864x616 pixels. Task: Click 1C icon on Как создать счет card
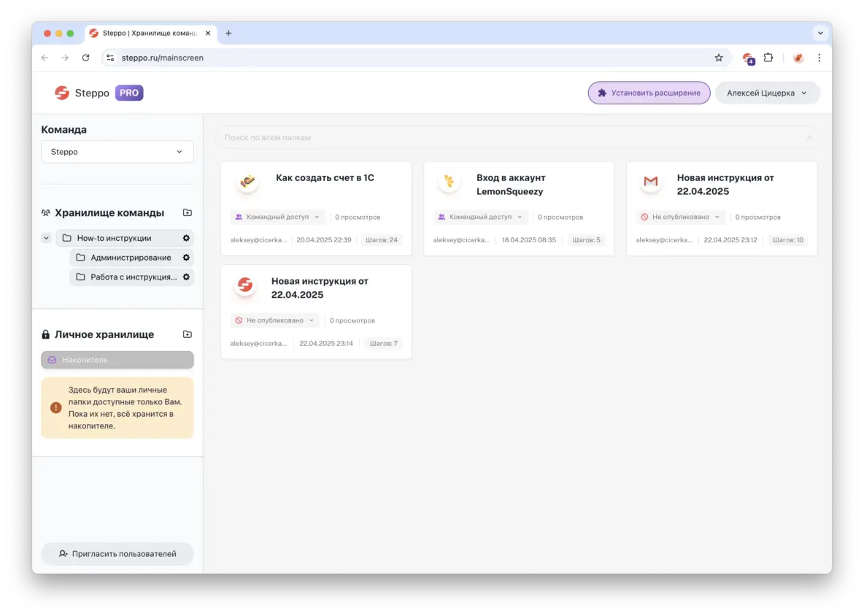click(x=247, y=181)
